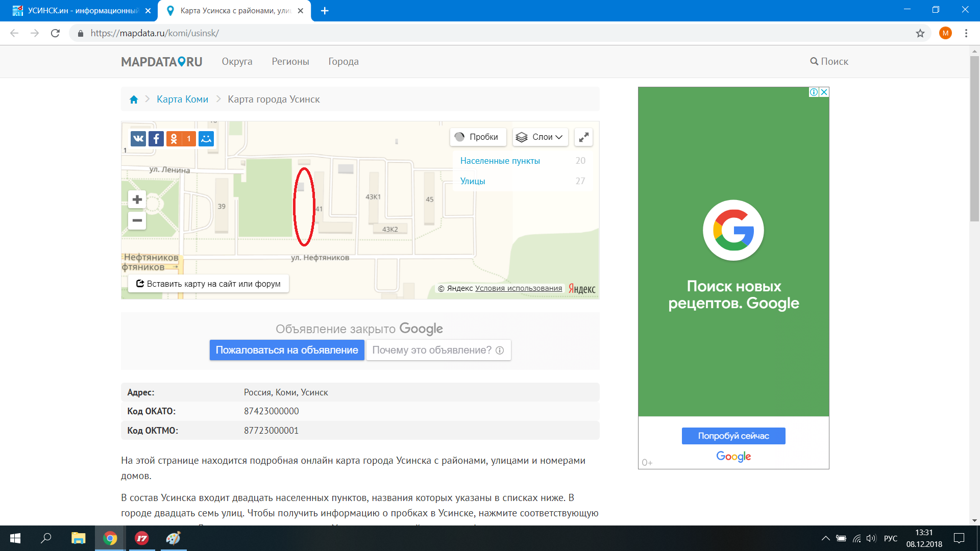Open the Слои layers dropdown
Image resolution: width=980 pixels, height=551 pixels.
pyautogui.click(x=540, y=137)
